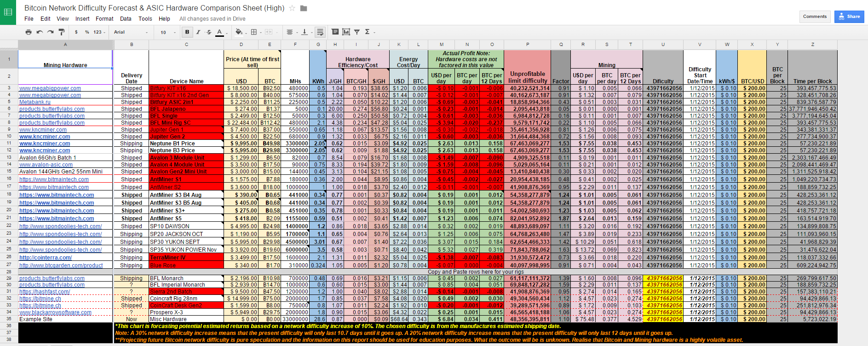The image size is (868, 346).
Task: Select the 'Unprofitable limit difficulty' header cell
Action: click(x=528, y=67)
